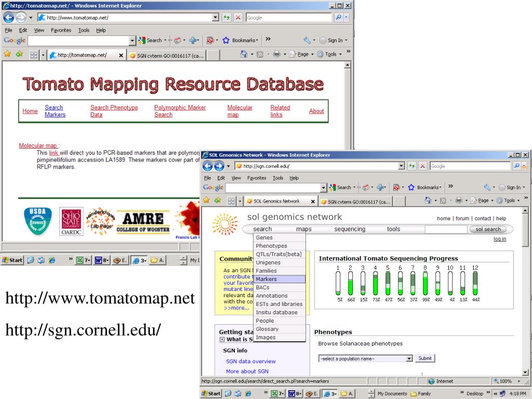
Task: Click search magnifier in SOL Genomics window
Action: 516,166
